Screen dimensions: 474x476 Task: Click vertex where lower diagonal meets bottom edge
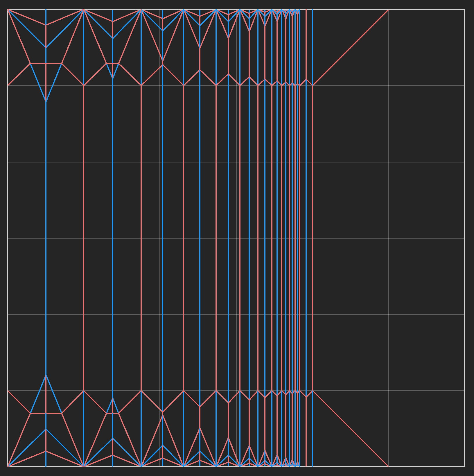389,466
